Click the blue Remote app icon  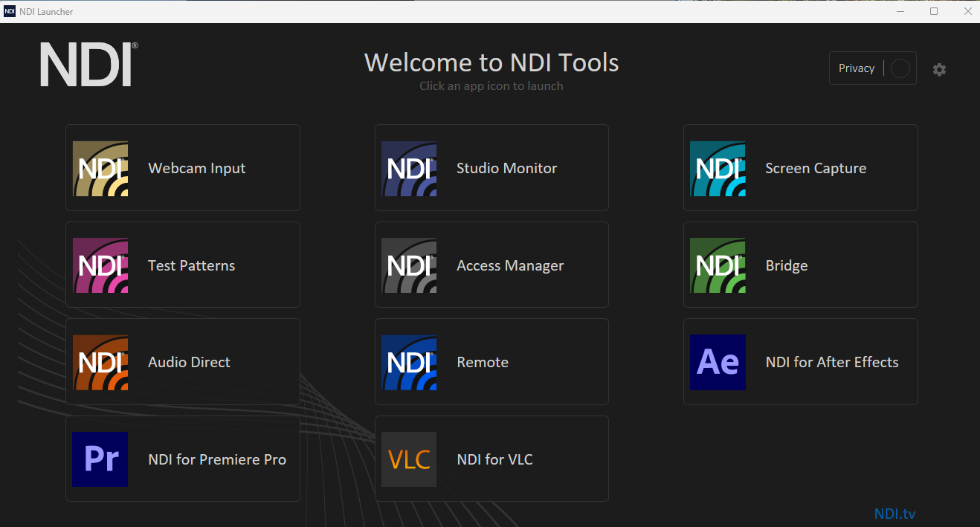click(x=409, y=362)
